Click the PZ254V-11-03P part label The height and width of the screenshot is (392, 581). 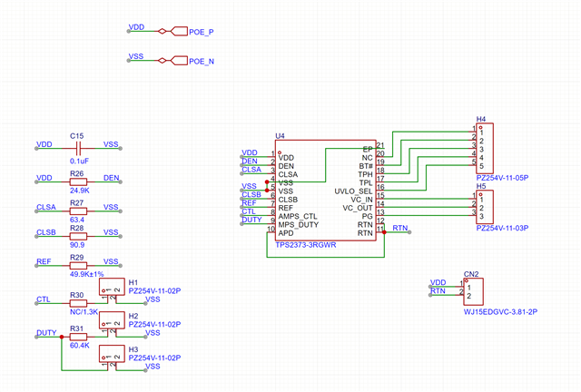(x=502, y=229)
